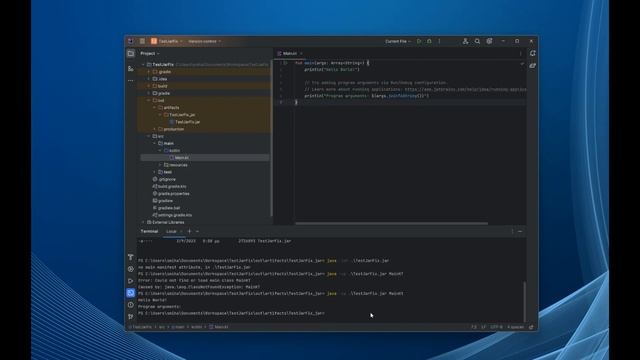
Task: Click the UTF-8 encoding widget
Action: (496, 327)
